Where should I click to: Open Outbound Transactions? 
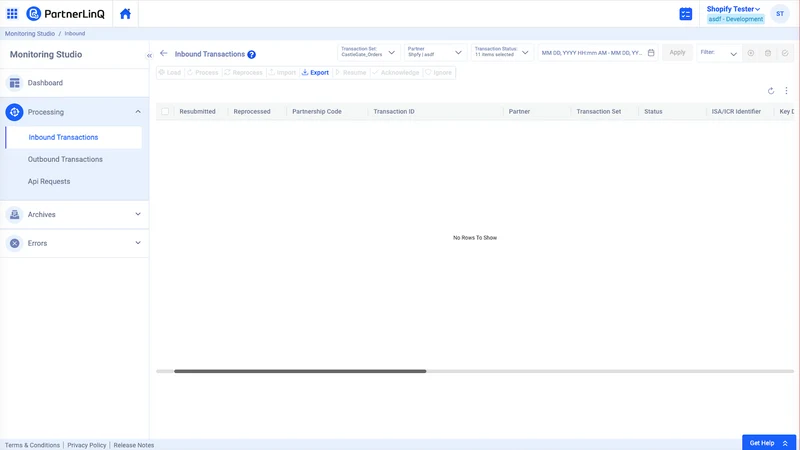click(x=65, y=159)
